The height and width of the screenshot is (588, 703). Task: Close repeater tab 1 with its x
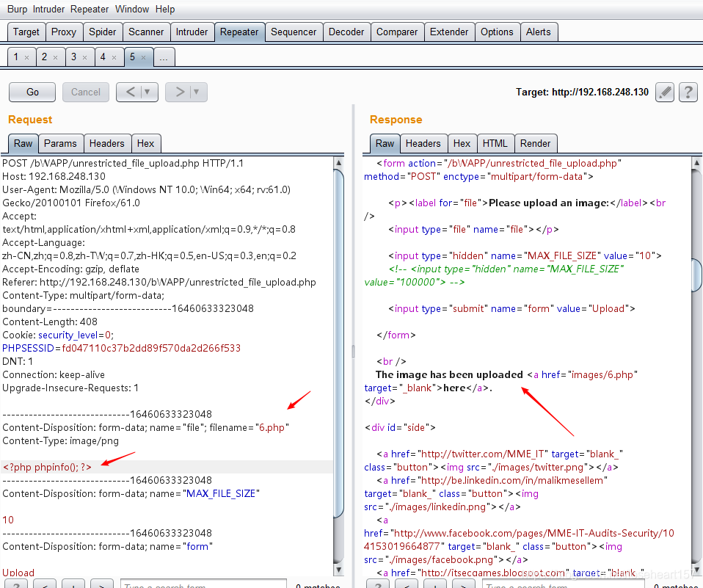point(27,57)
